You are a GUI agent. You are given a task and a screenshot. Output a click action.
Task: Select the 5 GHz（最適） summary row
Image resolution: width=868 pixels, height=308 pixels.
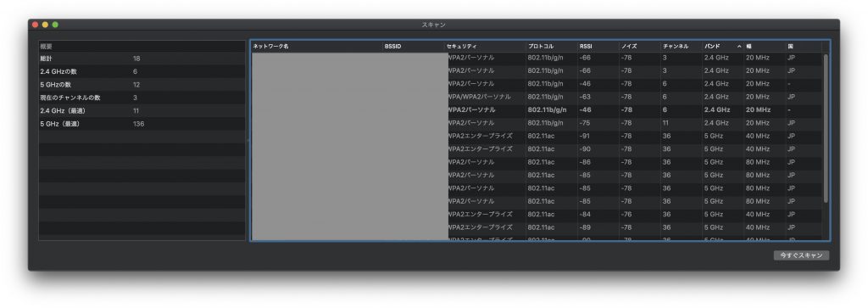click(142, 124)
